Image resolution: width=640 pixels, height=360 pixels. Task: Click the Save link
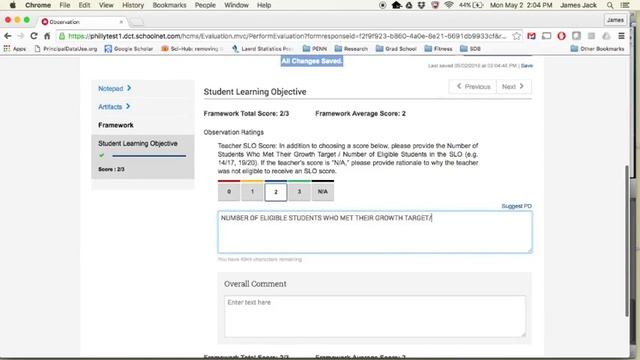pos(527,66)
